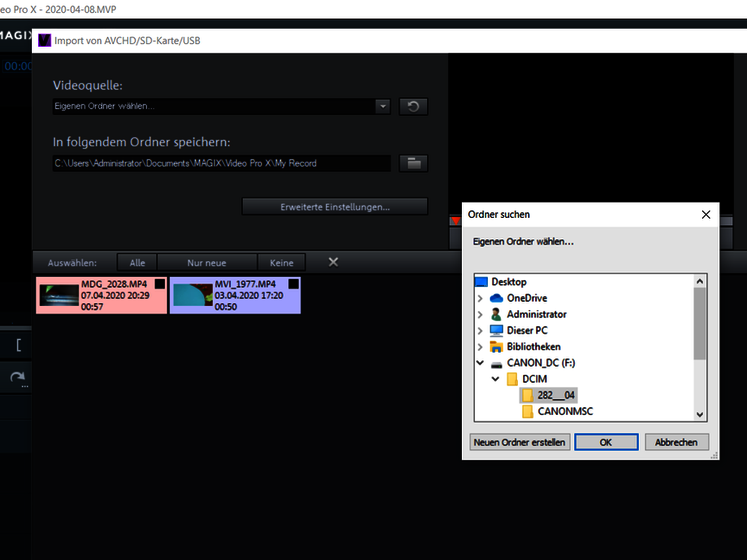This screenshot has height=560, width=747.
Task: Open the save folder browse icon
Action: pos(413,163)
